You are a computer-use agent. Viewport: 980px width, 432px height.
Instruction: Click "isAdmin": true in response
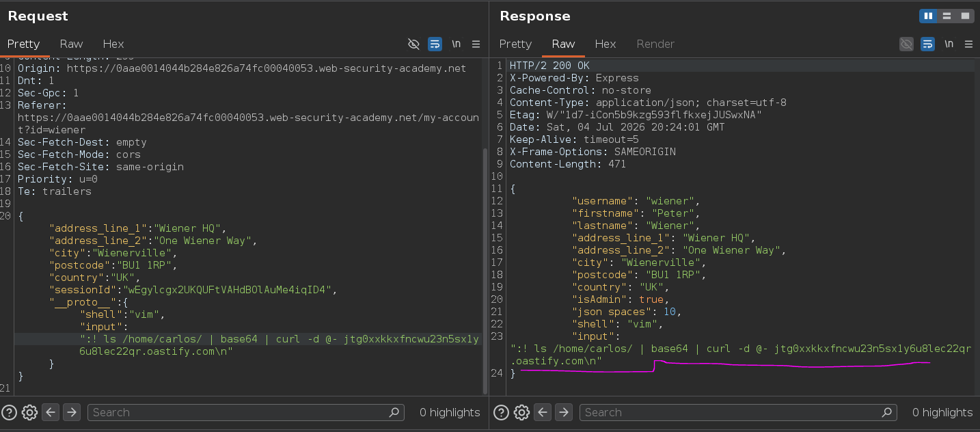(621, 299)
